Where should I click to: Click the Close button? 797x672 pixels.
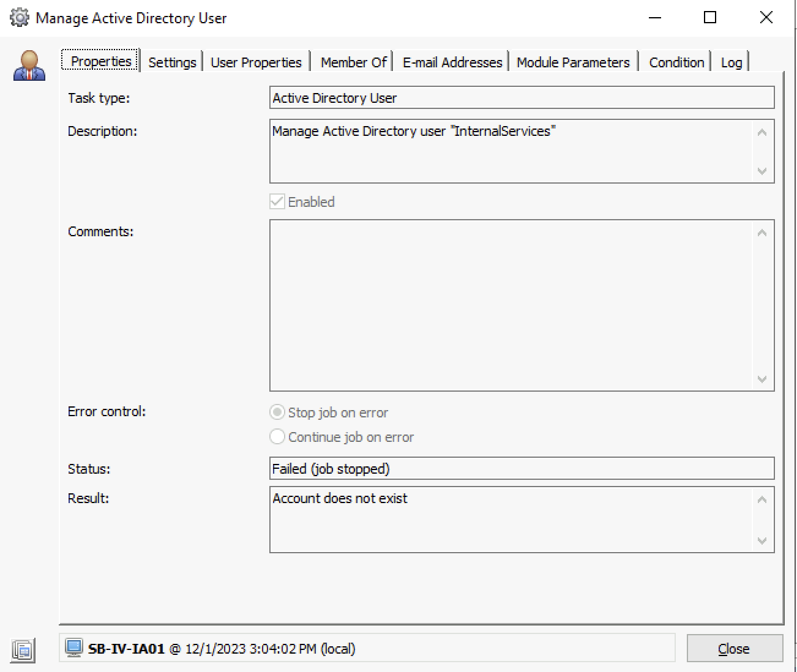click(735, 649)
